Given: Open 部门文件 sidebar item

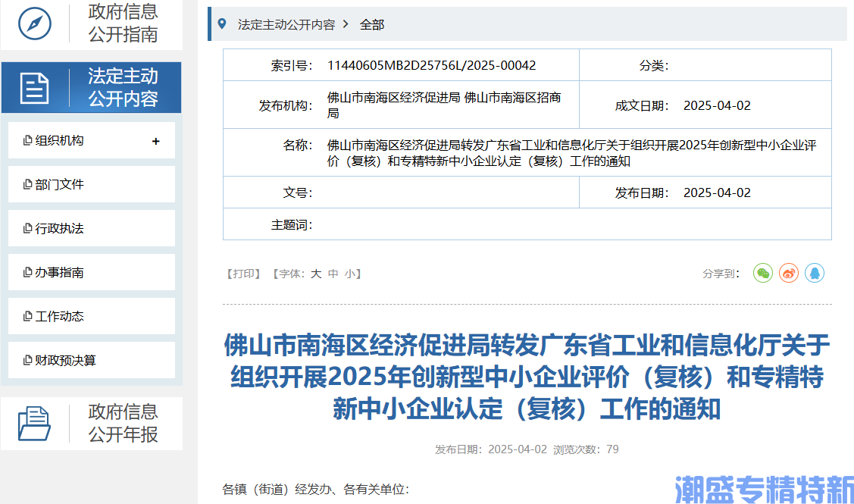Looking at the screenshot, I should [92, 184].
